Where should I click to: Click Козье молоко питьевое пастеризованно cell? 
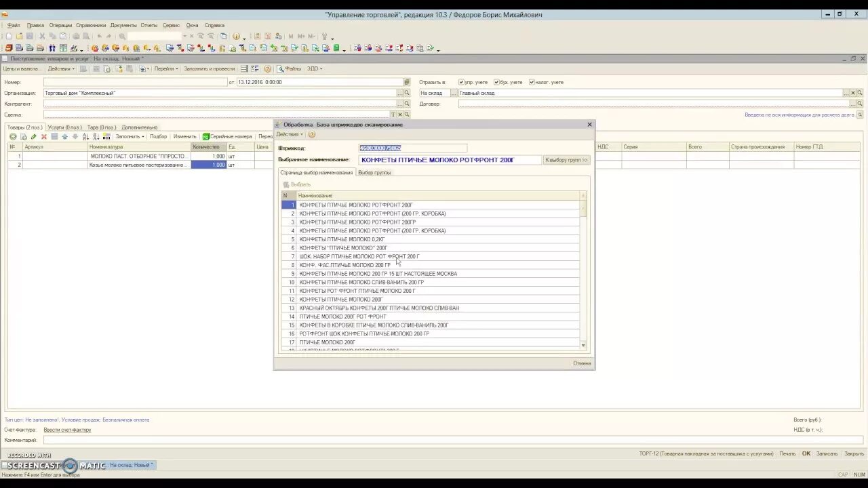click(x=139, y=165)
